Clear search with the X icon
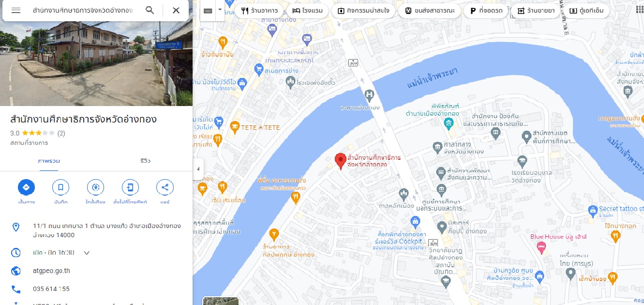The height and width of the screenshot is (305, 644). tap(176, 10)
